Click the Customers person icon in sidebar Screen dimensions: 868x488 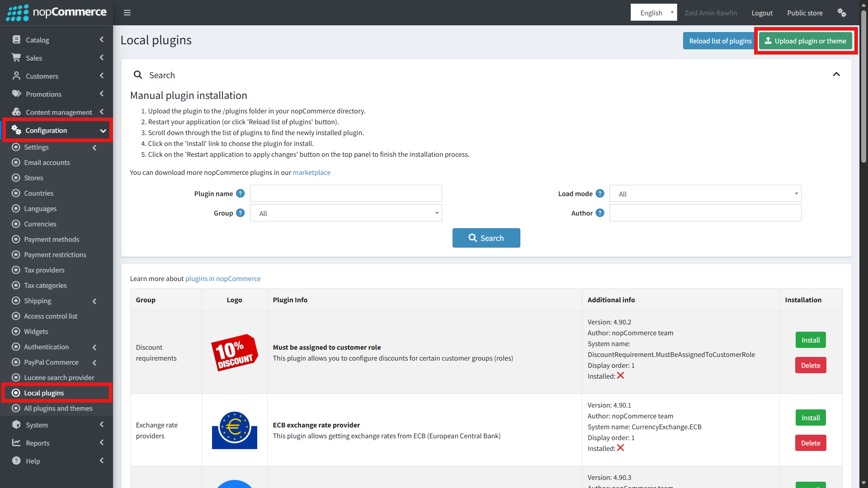pyautogui.click(x=16, y=75)
